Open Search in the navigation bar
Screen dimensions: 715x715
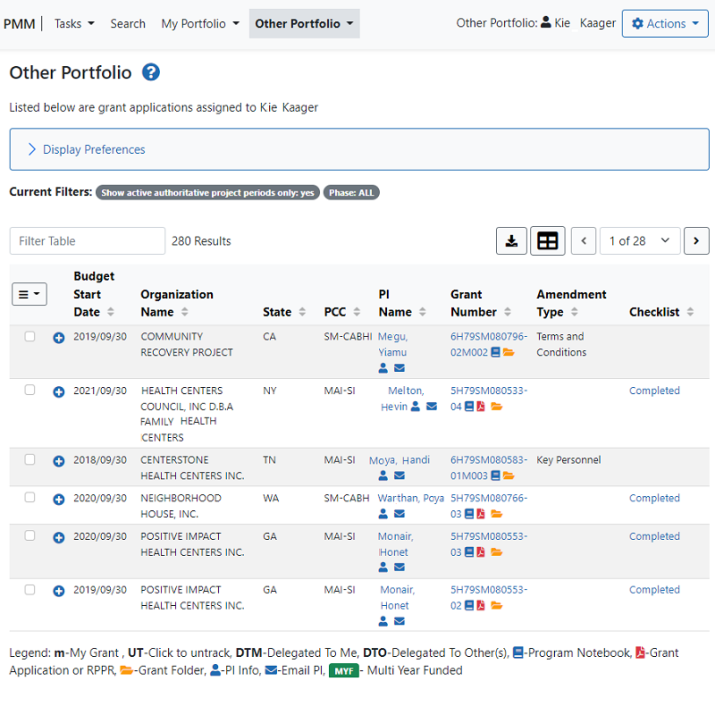pos(128,23)
